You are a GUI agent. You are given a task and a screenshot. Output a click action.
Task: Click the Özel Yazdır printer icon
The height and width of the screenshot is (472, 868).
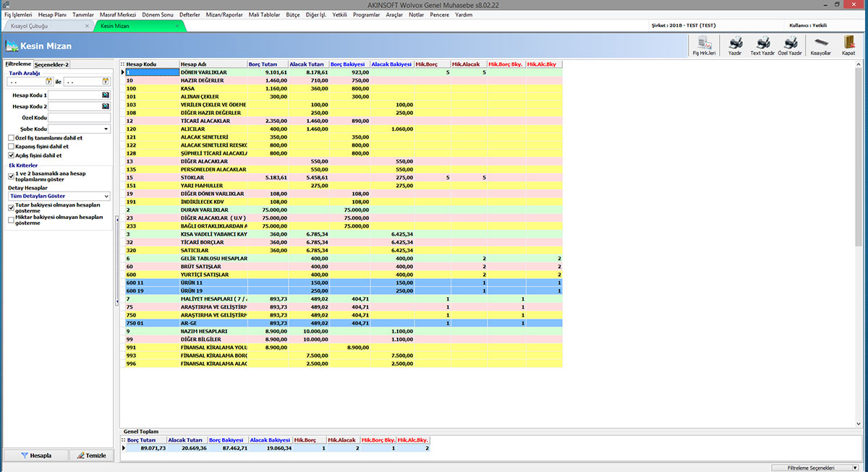point(789,45)
